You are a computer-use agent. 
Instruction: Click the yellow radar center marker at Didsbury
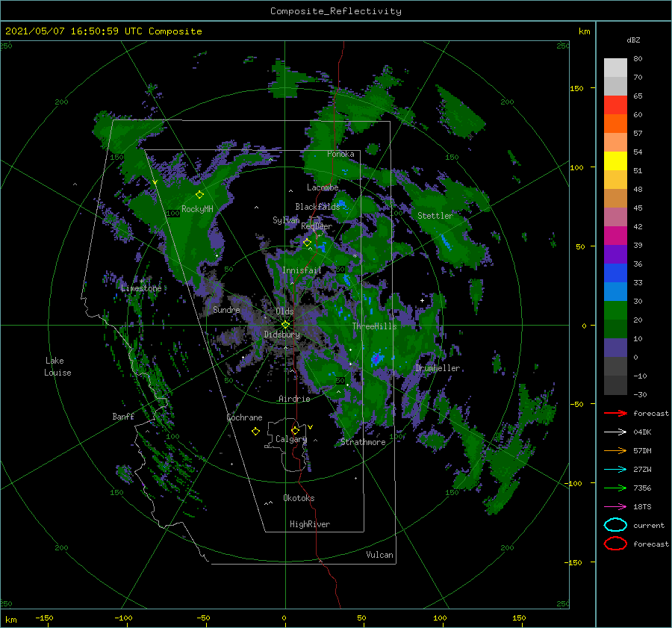[x=285, y=325]
